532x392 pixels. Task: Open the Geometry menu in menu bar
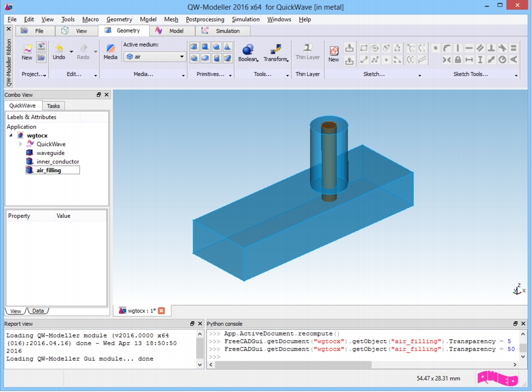click(119, 20)
